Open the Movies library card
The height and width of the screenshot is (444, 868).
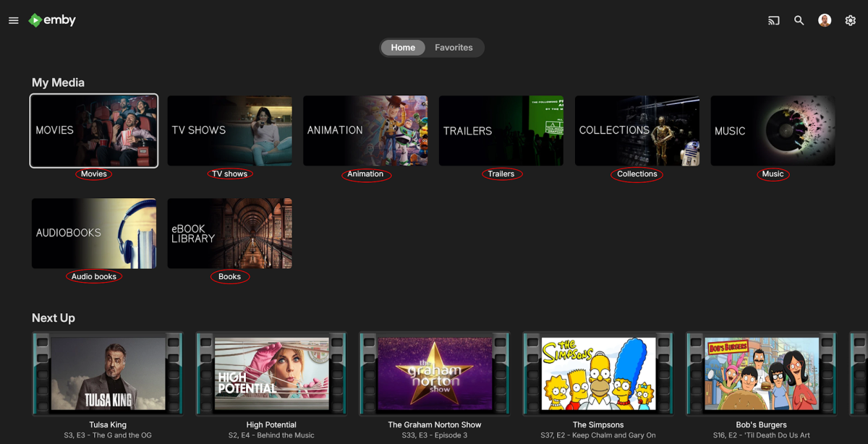point(94,131)
